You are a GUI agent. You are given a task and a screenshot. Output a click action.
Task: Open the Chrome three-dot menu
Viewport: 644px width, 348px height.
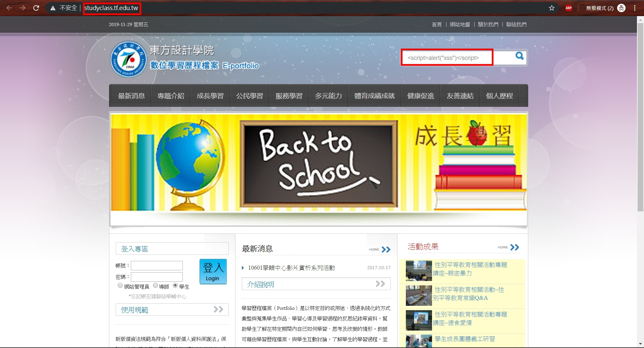(635, 8)
